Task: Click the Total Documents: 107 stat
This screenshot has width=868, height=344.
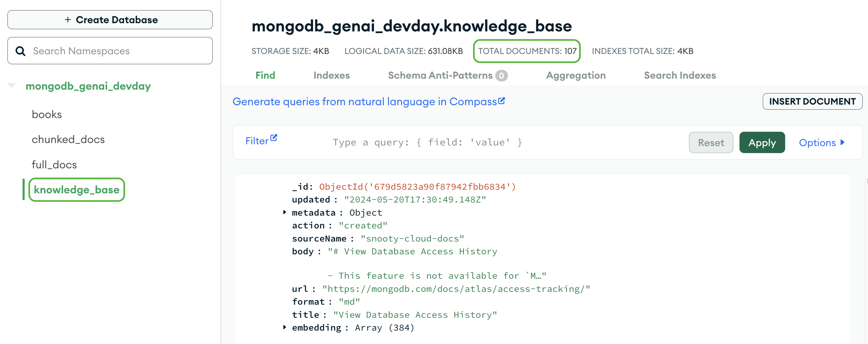Action: (527, 51)
